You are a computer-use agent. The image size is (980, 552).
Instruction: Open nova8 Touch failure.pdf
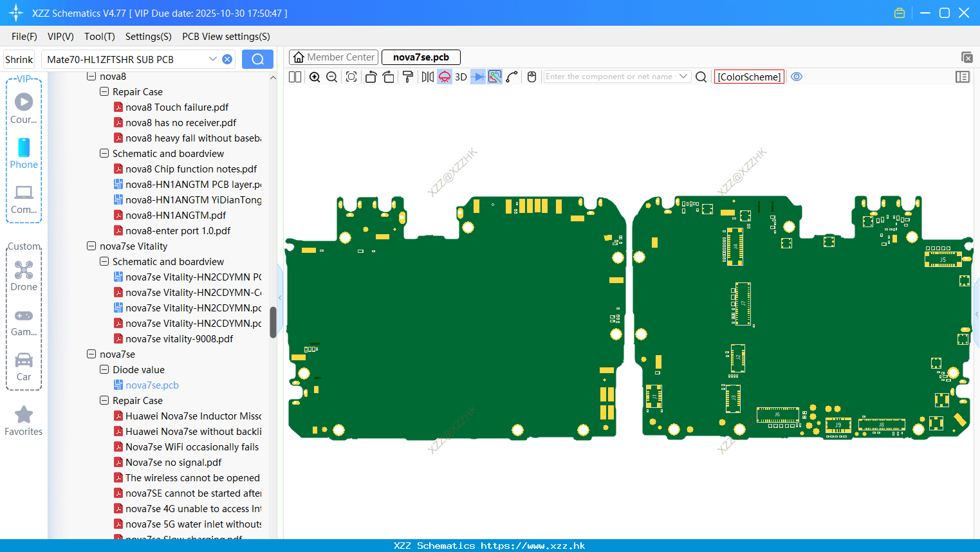(177, 107)
